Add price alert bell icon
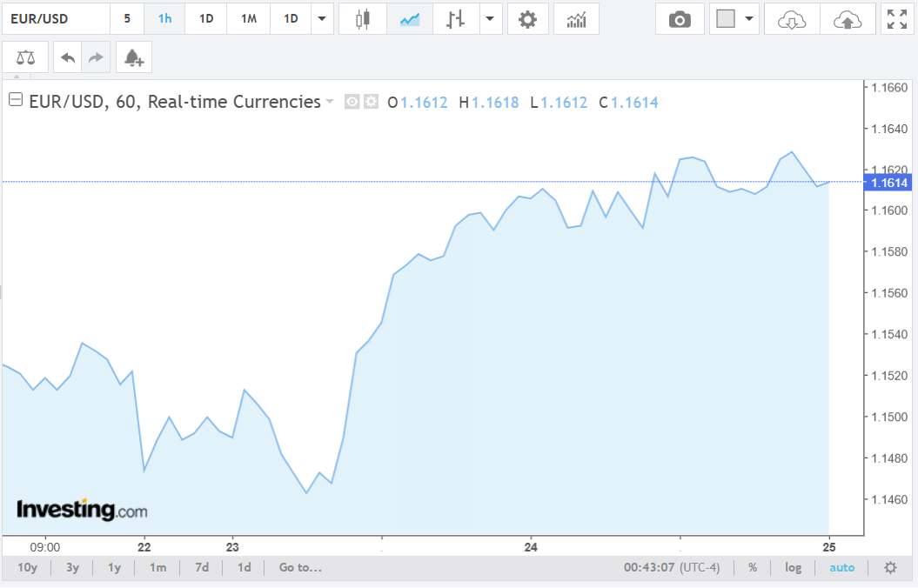Viewport: 918px width, 588px height. pyautogui.click(x=133, y=57)
